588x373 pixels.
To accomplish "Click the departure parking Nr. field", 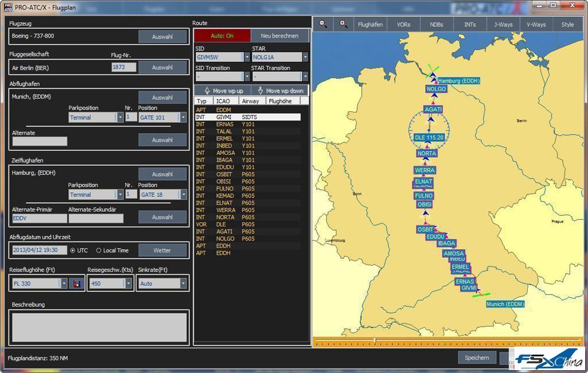I will [x=131, y=117].
